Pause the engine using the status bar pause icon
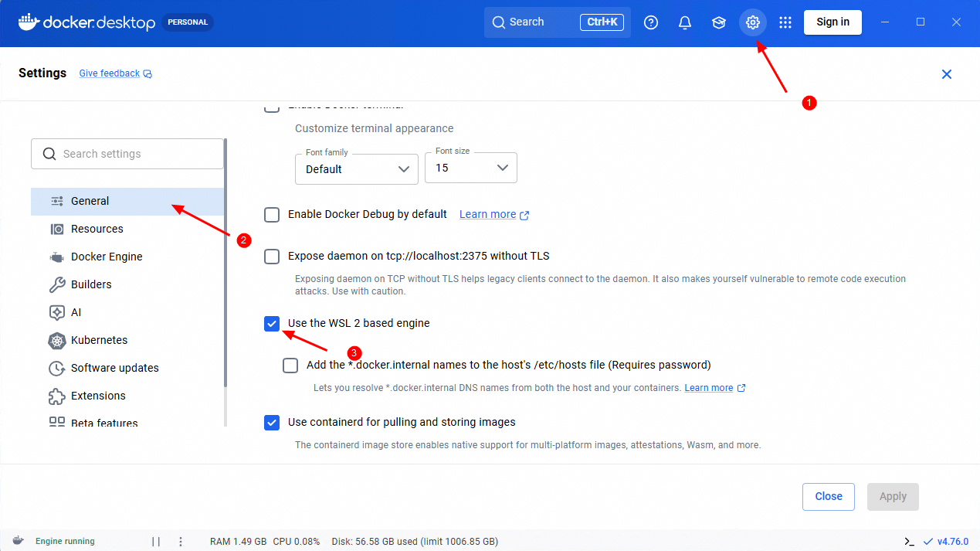 pyautogui.click(x=156, y=541)
